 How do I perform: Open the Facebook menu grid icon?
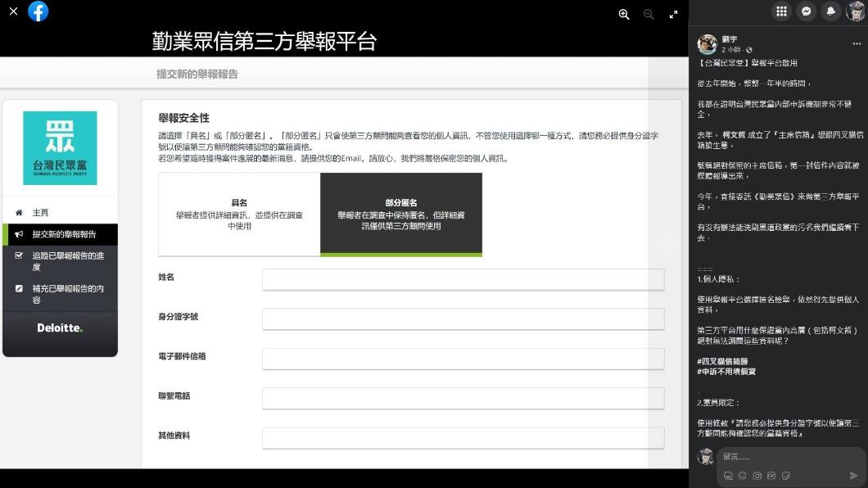(x=782, y=11)
